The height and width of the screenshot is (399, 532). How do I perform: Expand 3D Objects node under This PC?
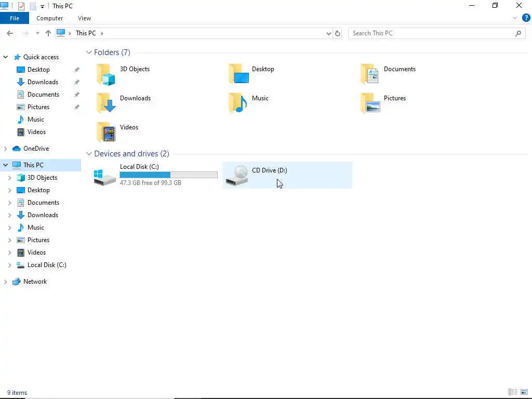coord(9,178)
